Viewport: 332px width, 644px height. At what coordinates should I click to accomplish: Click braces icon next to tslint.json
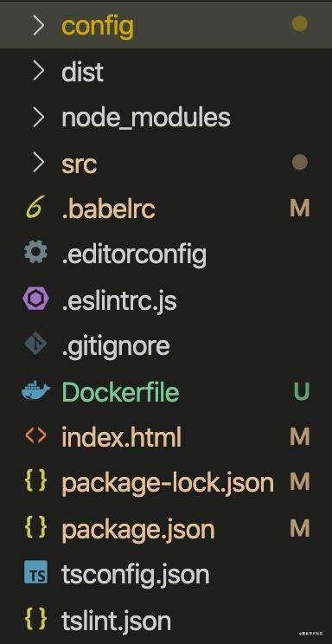point(35,620)
